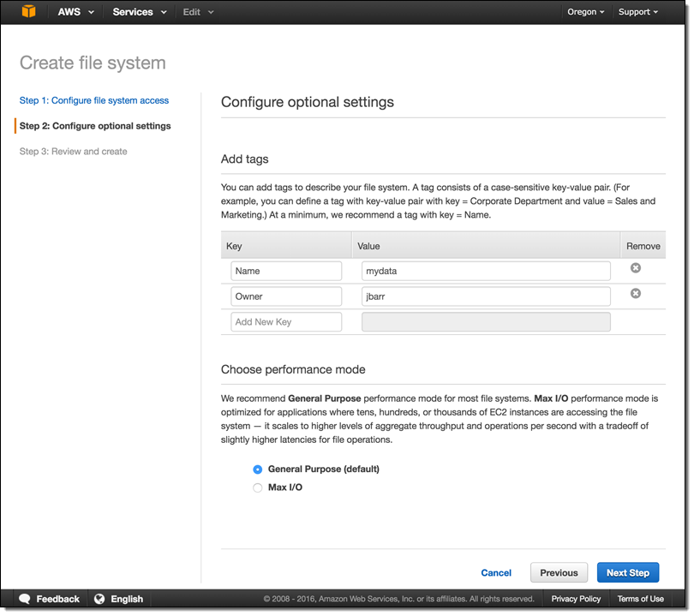694x616 pixels.
Task: Open the Support dropdown menu
Action: (638, 12)
